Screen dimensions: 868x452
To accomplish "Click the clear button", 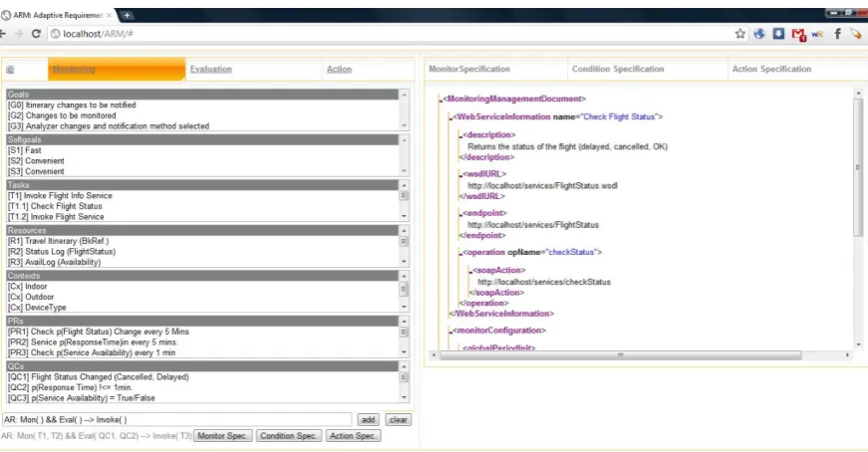I will pyautogui.click(x=399, y=420).
